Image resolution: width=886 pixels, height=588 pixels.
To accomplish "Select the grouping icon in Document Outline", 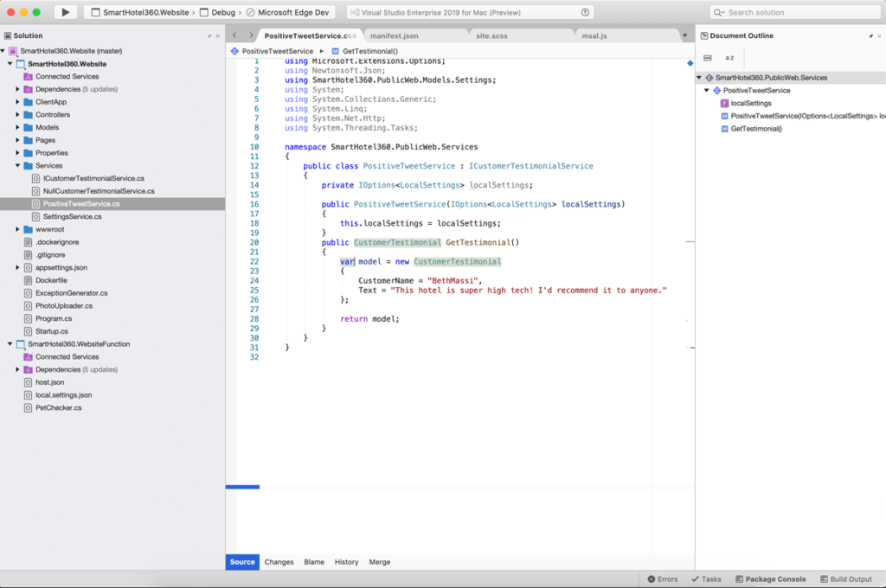I will [707, 57].
